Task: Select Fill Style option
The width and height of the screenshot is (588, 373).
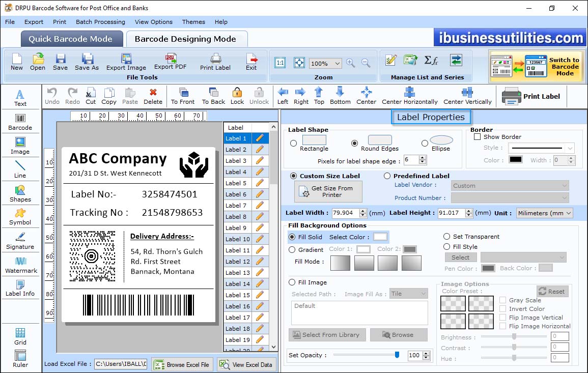Action: [446, 247]
